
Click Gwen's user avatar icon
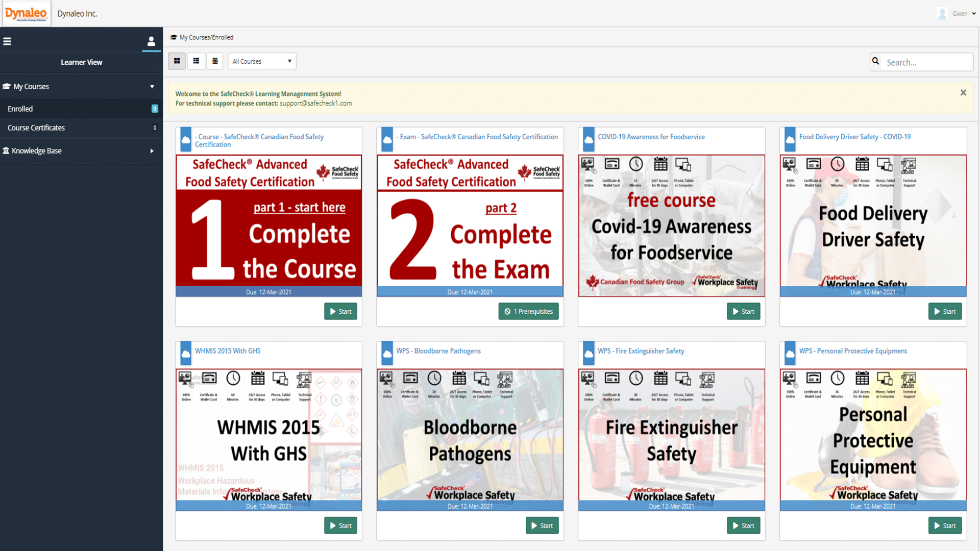tap(942, 14)
